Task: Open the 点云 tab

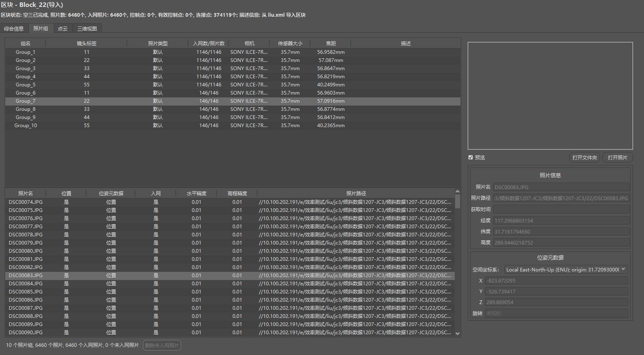Action: click(63, 29)
